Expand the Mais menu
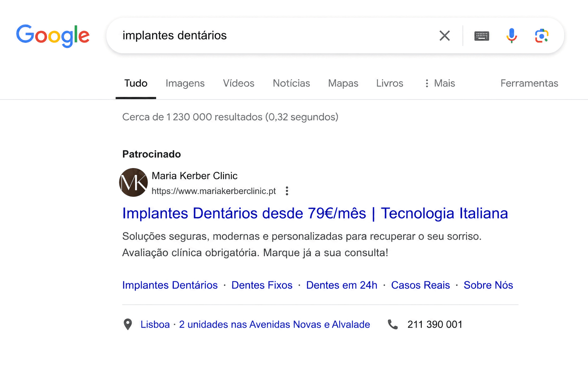This screenshot has height=392, width=588. pos(440,83)
